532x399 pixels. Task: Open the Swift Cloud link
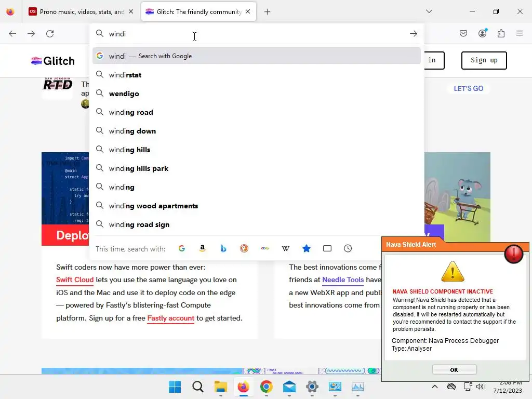tap(75, 280)
